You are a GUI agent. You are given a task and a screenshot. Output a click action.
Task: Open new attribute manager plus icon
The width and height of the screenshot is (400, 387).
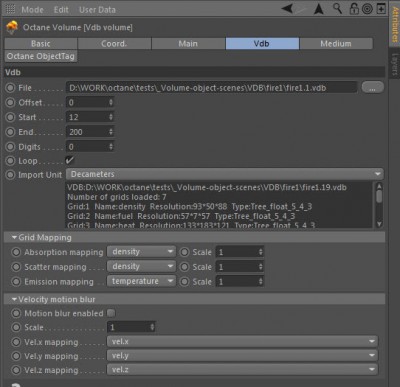click(381, 9)
